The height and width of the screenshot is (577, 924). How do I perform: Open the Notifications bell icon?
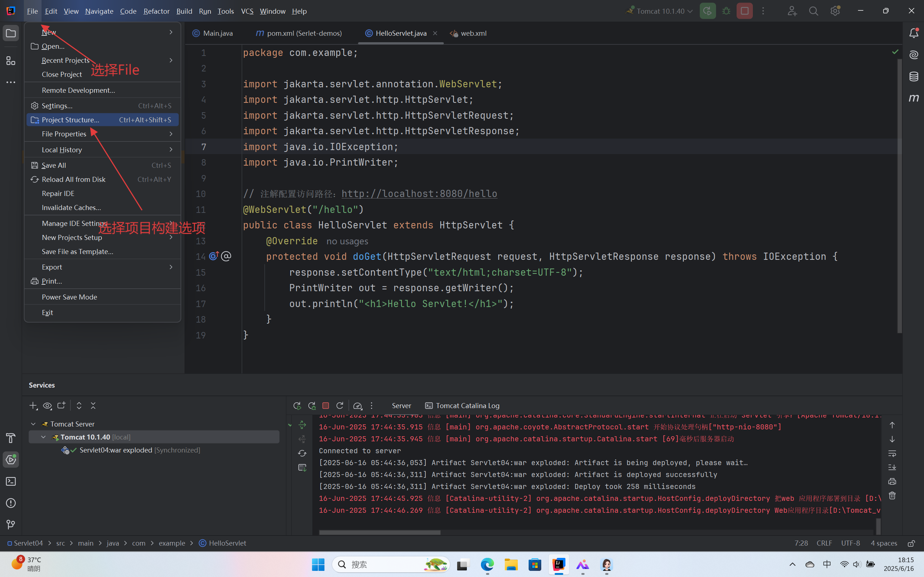click(x=913, y=34)
